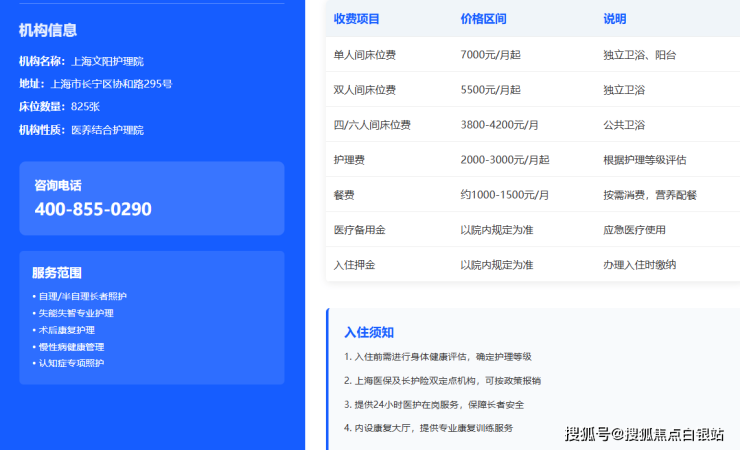Click the 医疗备用金 table cell
This screenshot has height=450, width=740.
point(359,230)
